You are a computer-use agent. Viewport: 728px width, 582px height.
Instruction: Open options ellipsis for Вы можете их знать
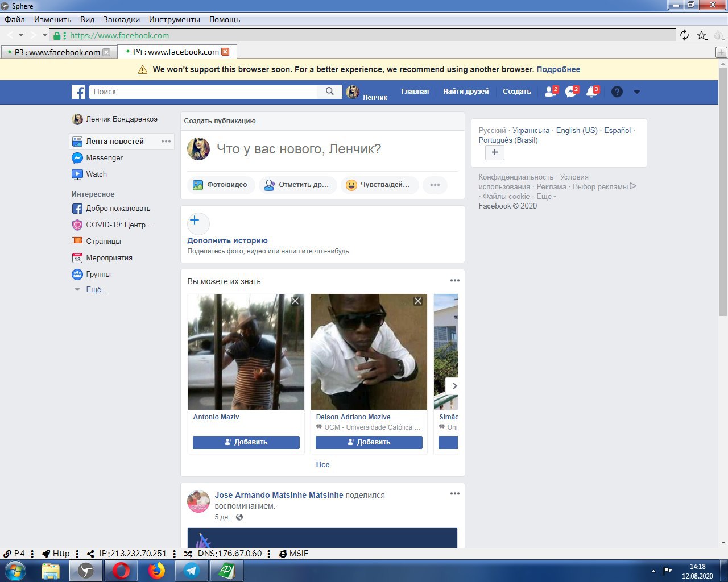pos(455,280)
